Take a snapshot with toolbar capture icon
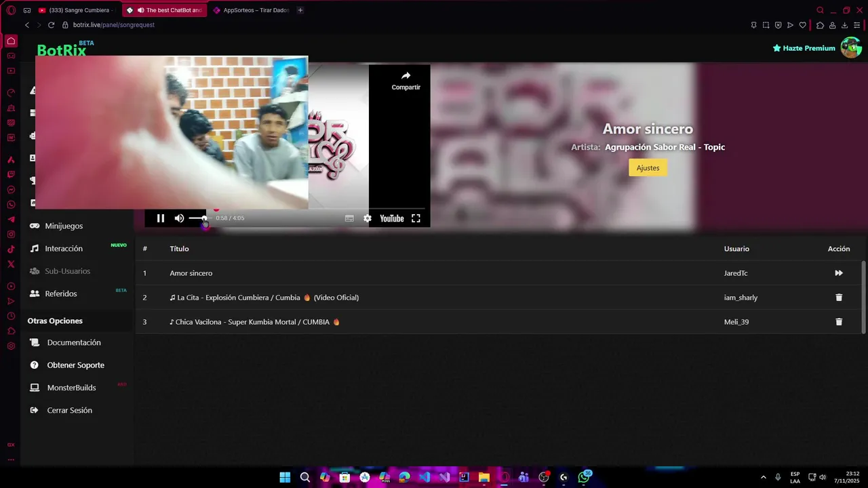The width and height of the screenshot is (868, 488). coord(766,25)
